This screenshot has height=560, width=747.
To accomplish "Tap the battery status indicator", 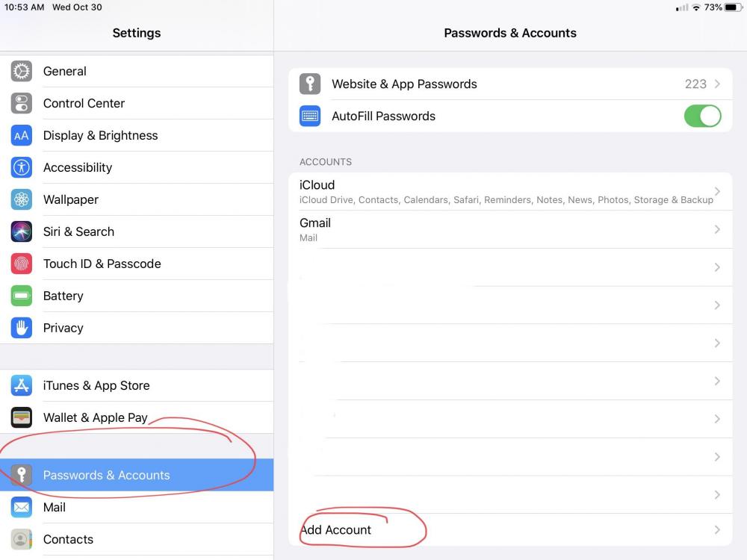I will pyautogui.click(x=731, y=7).
